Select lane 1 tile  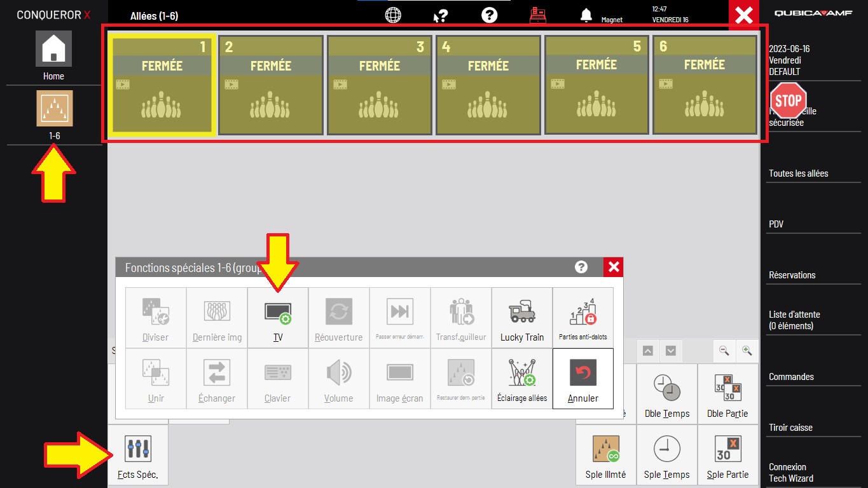pyautogui.click(x=162, y=85)
